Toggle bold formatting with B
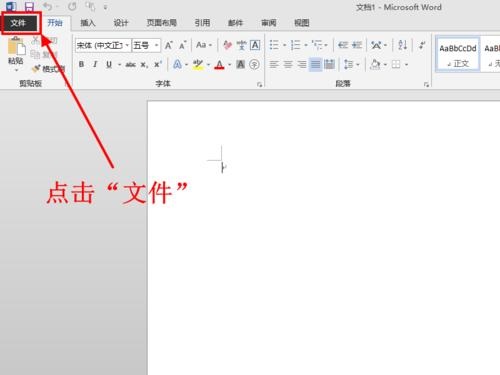The height and width of the screenshot is (375, 500). pyautogui.click(x=81, y=64)
